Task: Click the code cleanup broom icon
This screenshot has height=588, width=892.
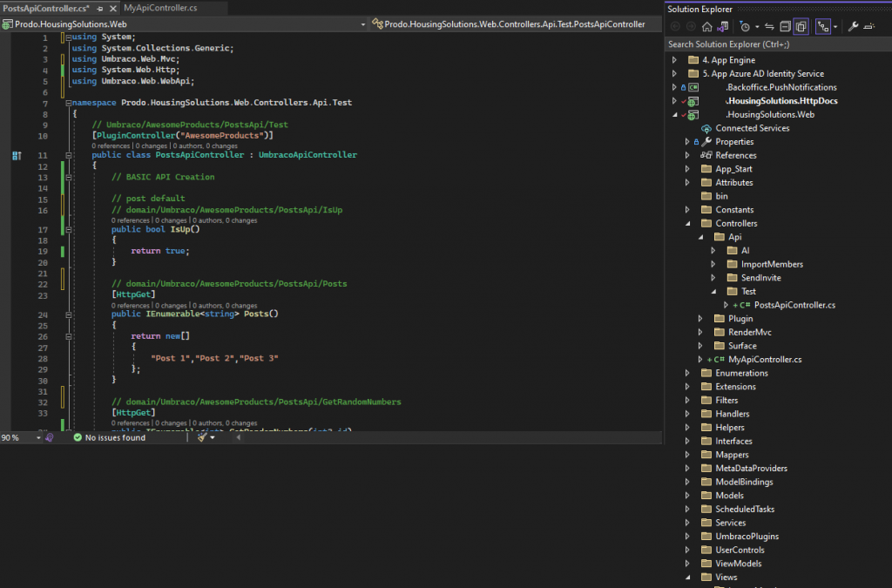Action: [x=203, y=437]
